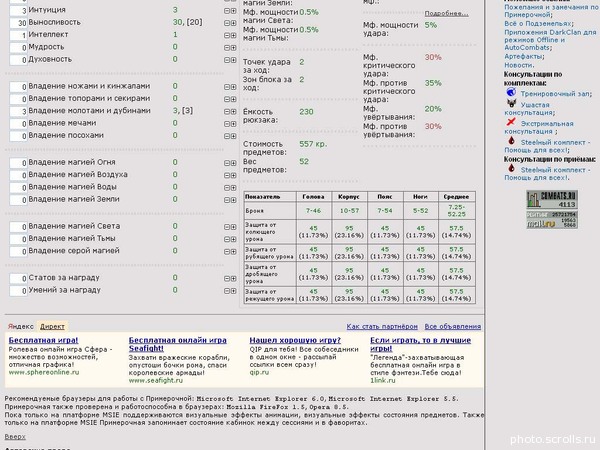Open Steelный комплект link under Консультации по комплектам
Image resolution: width=600 pixels, height=450 pixels.
click(x=547, y=146)
